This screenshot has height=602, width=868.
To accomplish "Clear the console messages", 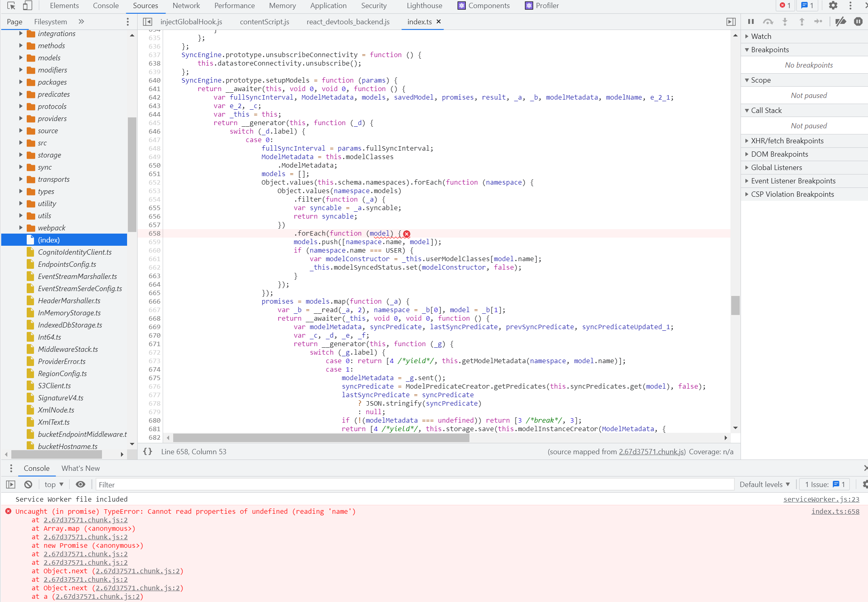I will click(28, 484).
